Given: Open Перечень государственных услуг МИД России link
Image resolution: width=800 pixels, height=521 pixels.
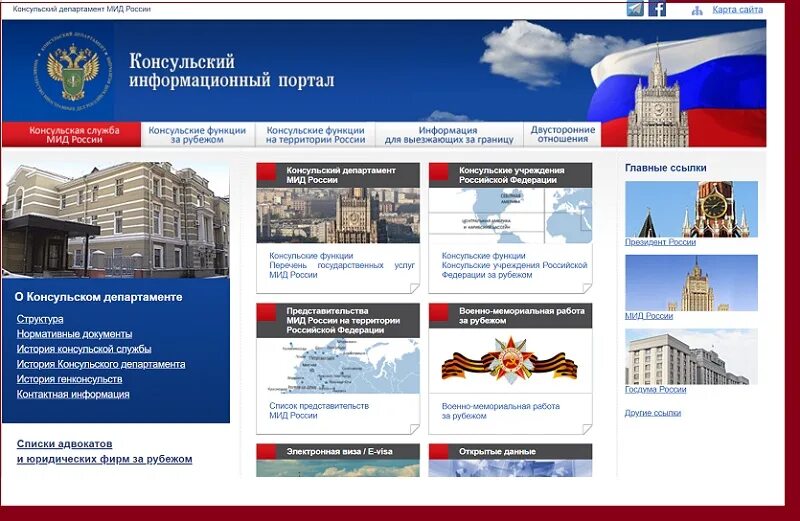Looking at the screenshot, I should (x=342, y=270).
